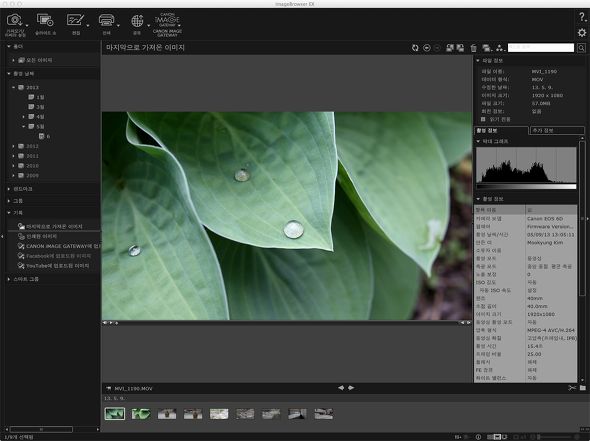The width and height of the screenshot is (590, 441).
Task: Open the print tool
Action: pyautogui.click(x=106, y=24)
